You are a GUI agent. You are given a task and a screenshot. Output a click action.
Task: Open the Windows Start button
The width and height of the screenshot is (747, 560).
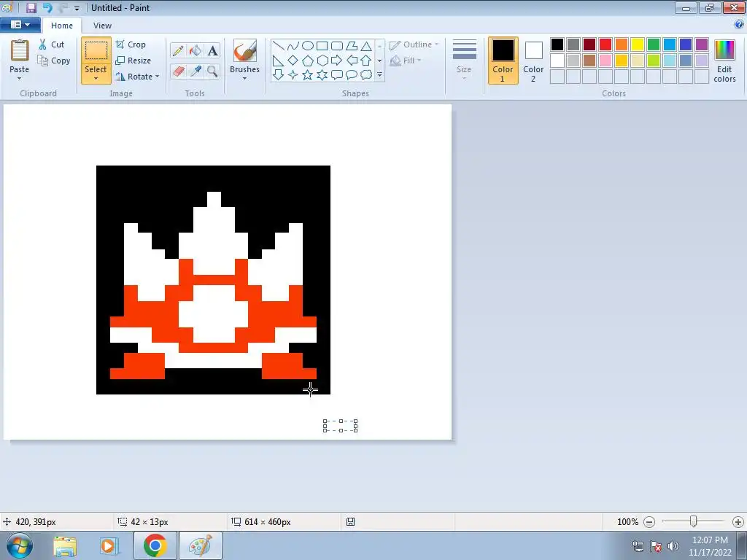point(20,545)
